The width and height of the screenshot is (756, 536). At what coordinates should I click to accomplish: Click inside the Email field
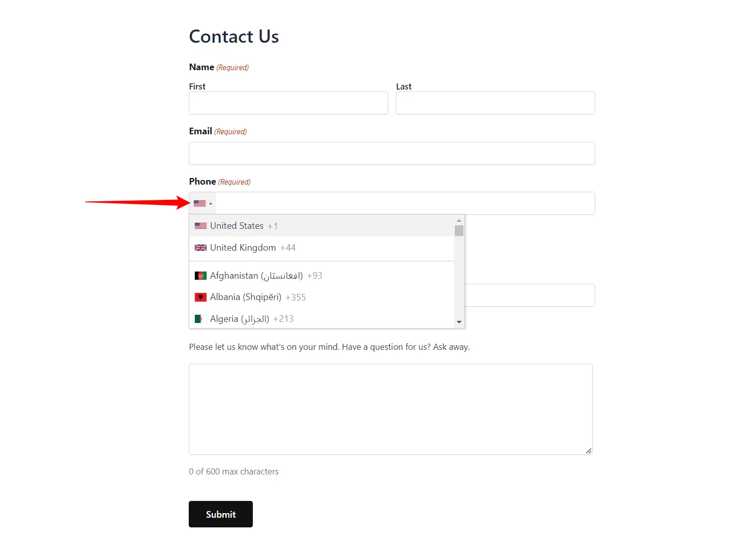click(391, 153)
